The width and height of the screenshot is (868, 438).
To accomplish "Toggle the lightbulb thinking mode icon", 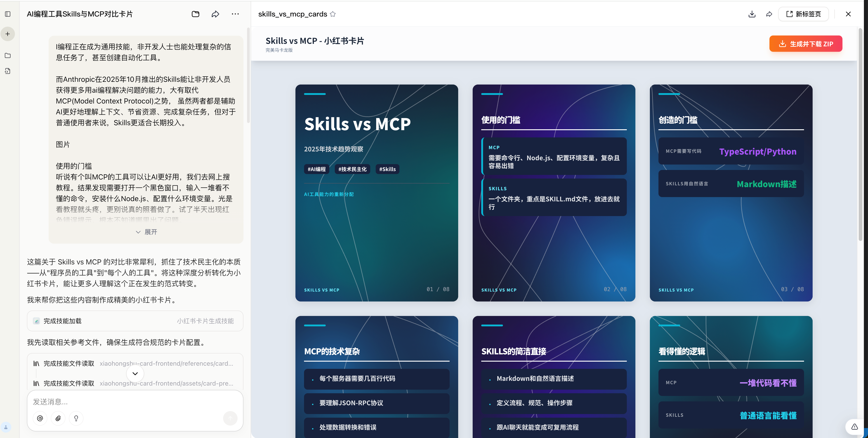I will [x=76, y=418].
